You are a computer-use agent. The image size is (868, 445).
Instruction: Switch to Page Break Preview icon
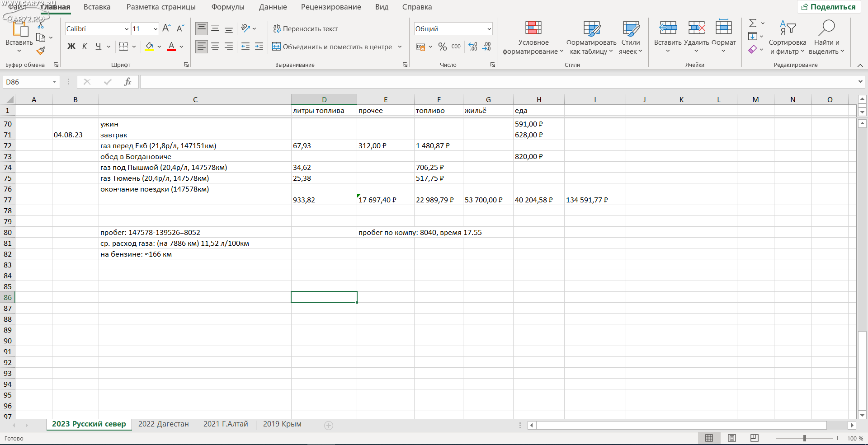754,438
